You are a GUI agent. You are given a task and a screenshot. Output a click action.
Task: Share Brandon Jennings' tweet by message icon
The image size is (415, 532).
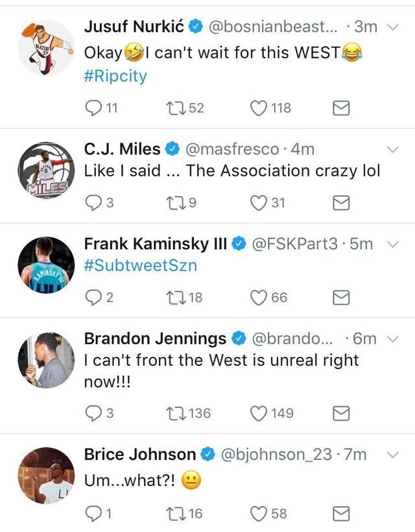[341, 413]
